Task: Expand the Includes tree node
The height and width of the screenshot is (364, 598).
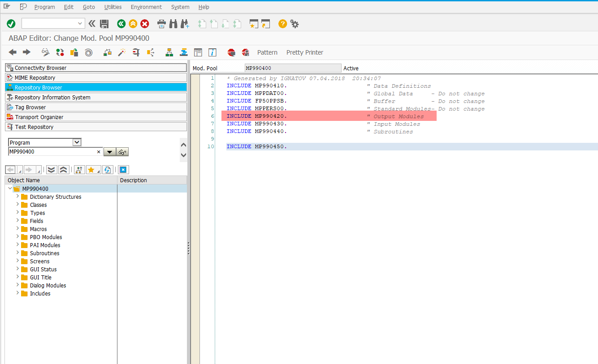Action: pyautogui.click(x=18, y=293)
